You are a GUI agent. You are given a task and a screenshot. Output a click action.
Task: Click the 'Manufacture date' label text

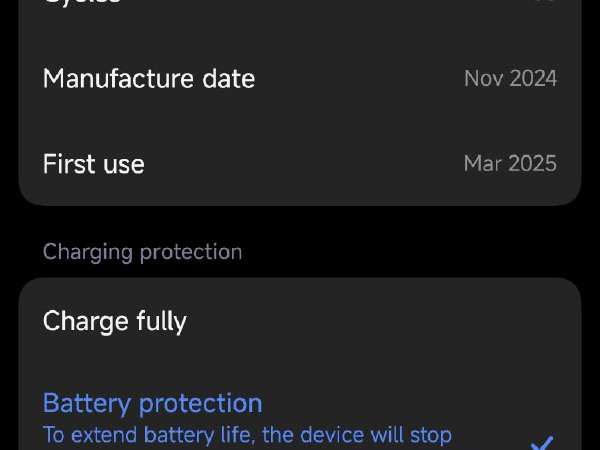149,79
